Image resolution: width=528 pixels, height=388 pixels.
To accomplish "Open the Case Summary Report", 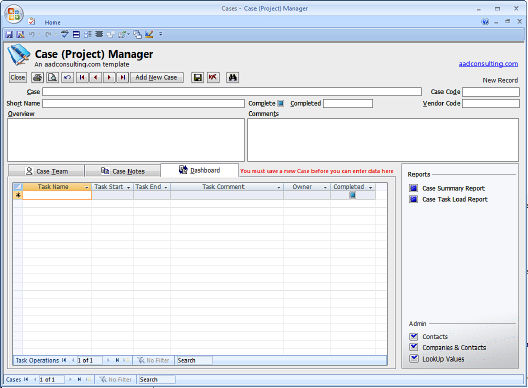I will point(454,188).
